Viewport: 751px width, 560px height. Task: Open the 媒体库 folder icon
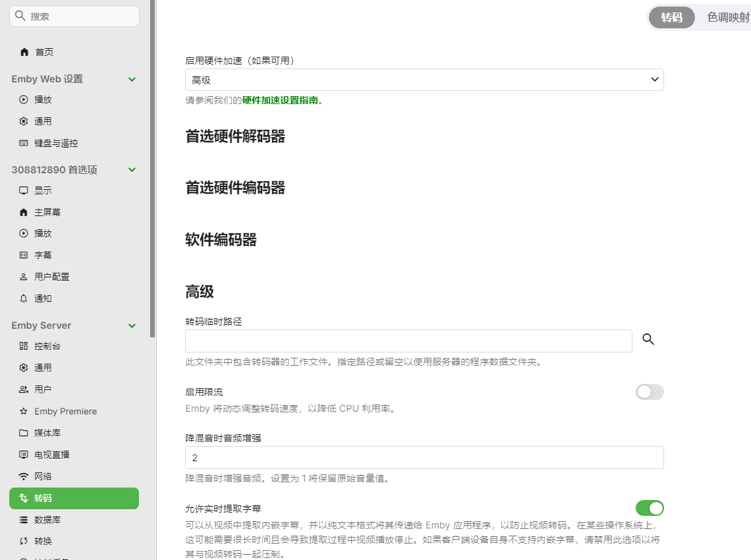point(24,433)
